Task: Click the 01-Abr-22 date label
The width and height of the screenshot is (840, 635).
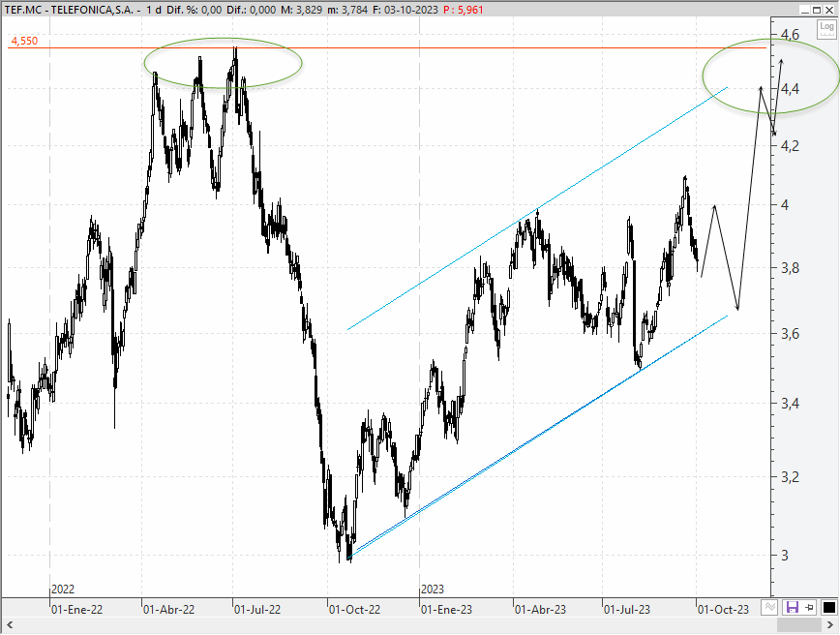Action: coord(168,610)
